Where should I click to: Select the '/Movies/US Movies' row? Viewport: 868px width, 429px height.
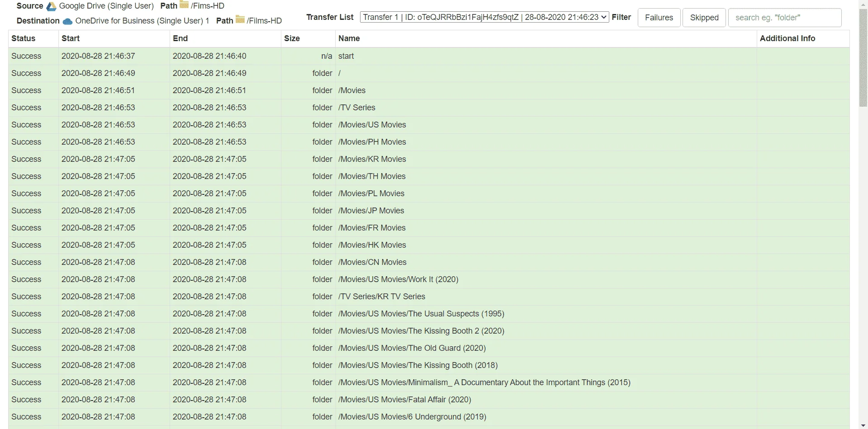(429, 125)
